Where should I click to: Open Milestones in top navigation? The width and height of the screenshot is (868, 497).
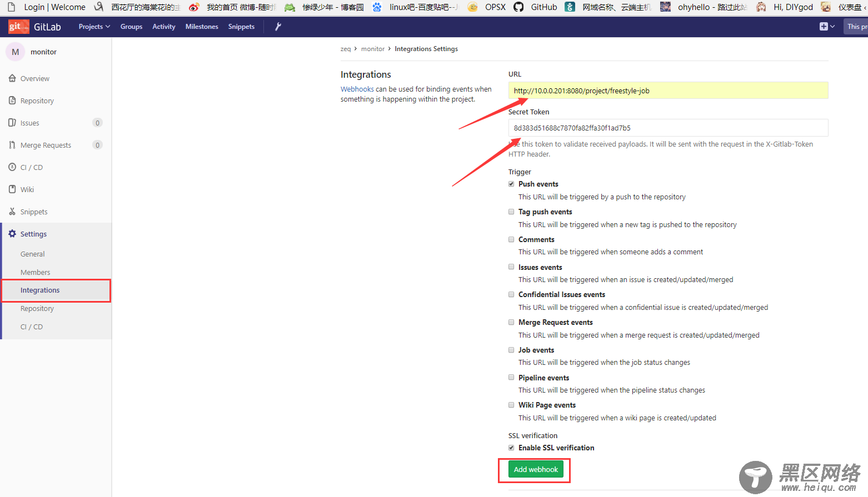point(202,27)
